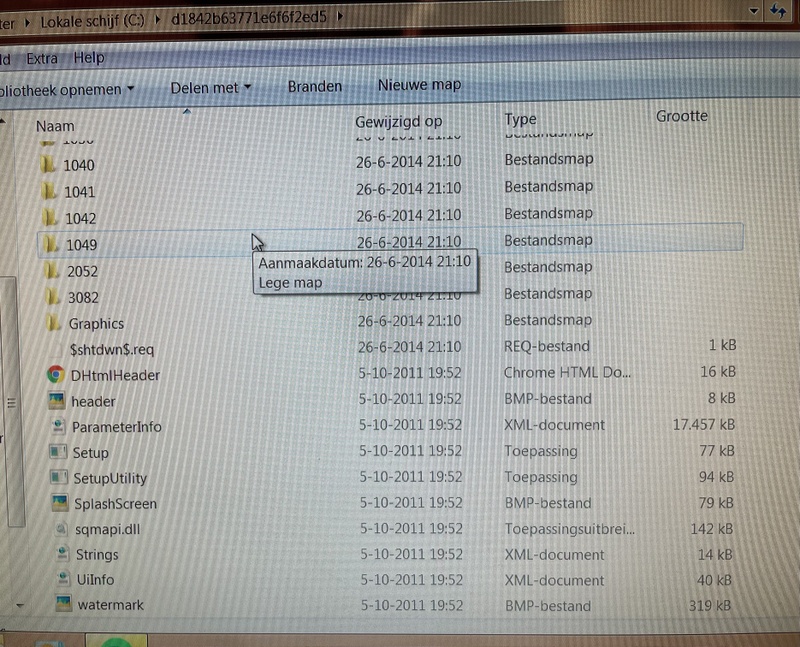Select the watermark BMP image icon
Viewport: 800px width, 647px height.
64,604
